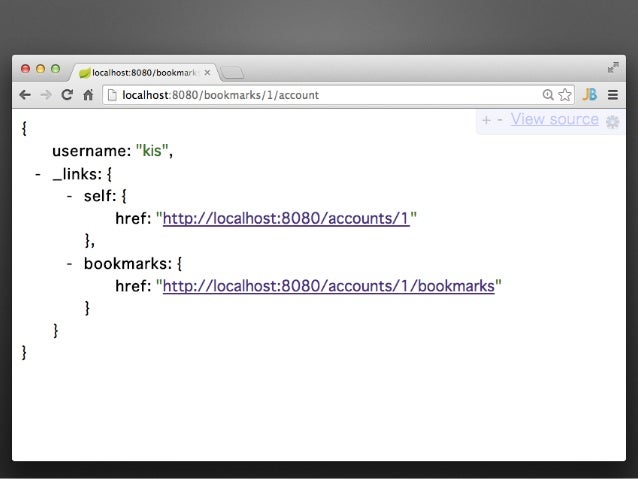Click the zoom magnifier icon in the address bar
Screen dimensions: 638x479
(x=548, y=95)
